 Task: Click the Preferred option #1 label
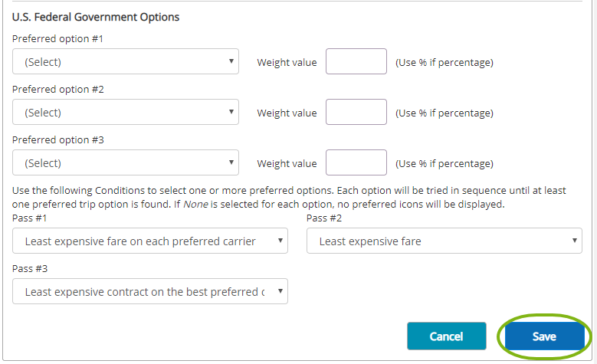click(x=57, y=39)
